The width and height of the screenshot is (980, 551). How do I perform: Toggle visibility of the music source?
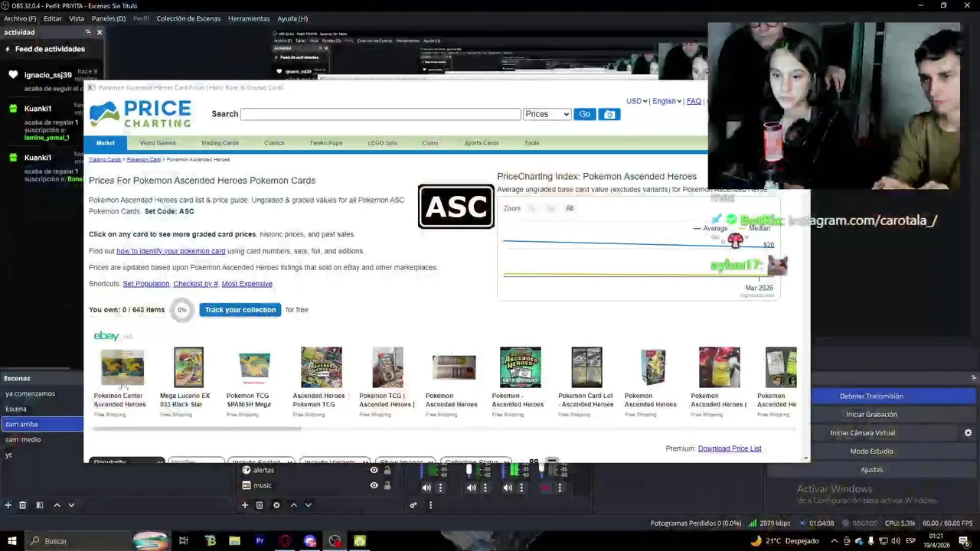click(x=374, y=485)
